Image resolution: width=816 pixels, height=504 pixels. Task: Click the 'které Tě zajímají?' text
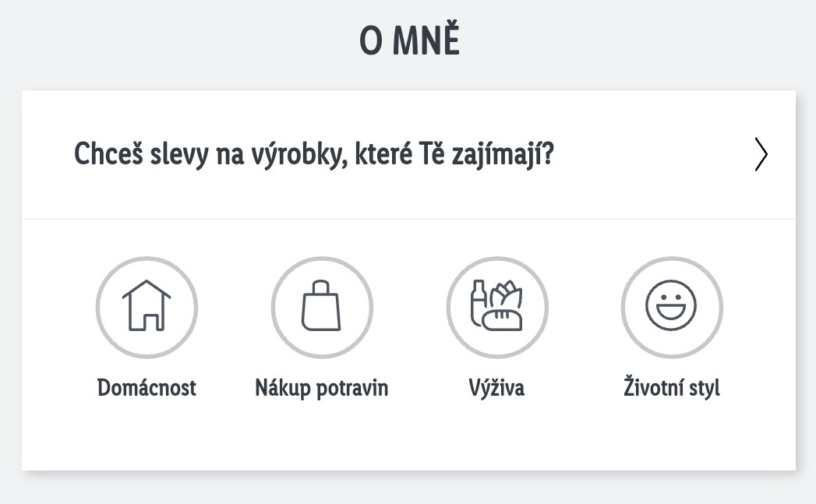click(x=454, y=154)
